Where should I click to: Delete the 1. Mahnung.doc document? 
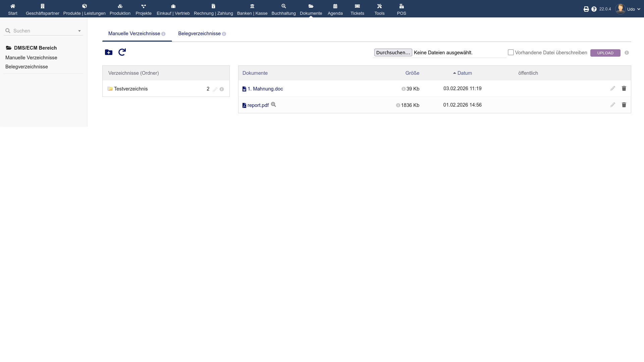624,88
